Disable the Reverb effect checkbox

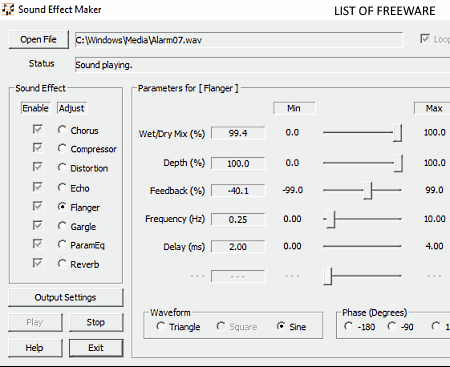(x=38, y=263)
